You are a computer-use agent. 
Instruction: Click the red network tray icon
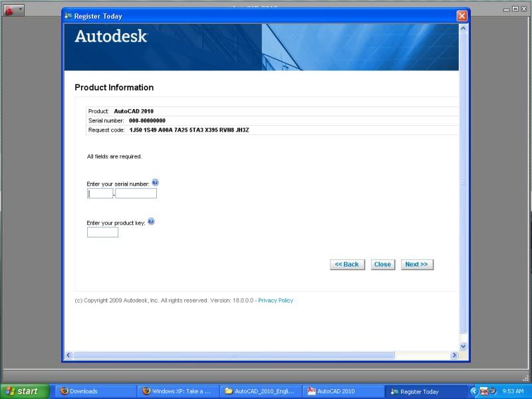[x=484, y=391]
